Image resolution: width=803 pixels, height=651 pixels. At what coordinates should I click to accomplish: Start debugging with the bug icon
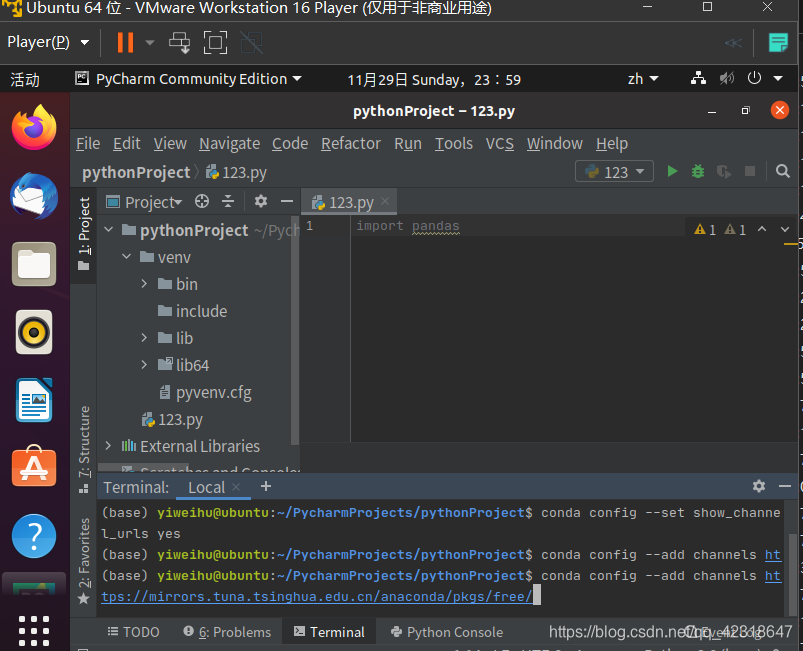tap(698, 172)
